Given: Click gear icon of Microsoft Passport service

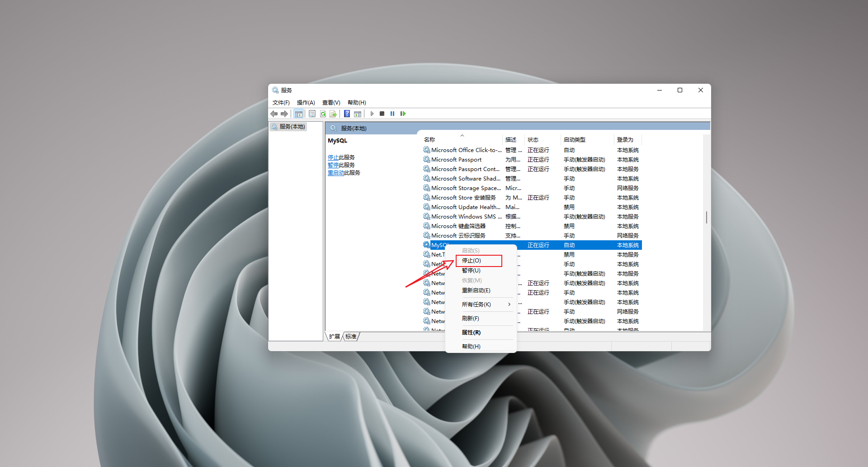Looking at the screenshot, I should tap(427, 159).
